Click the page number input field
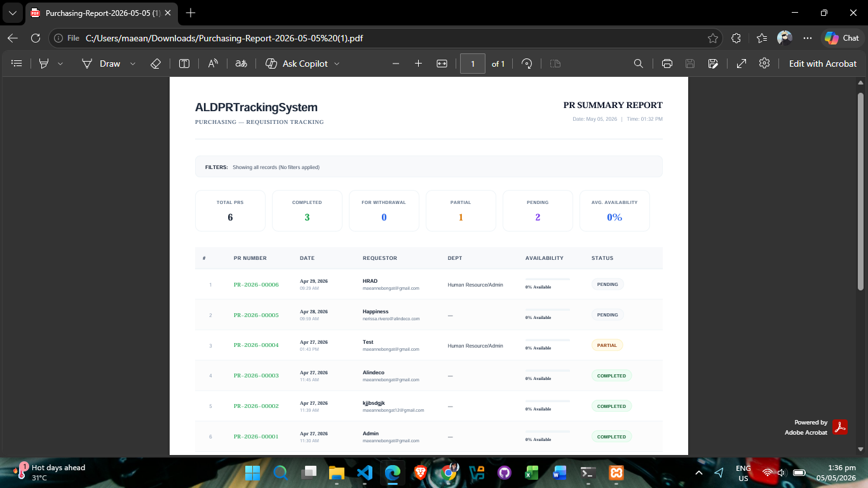Viewport: 868px width, 488px height. 473,64
